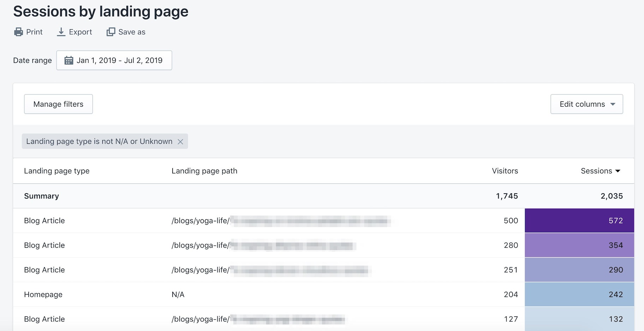The height and width of the screenshot is (331, 644).
Task: Click the Print printer icon
Action: point(18,32)
